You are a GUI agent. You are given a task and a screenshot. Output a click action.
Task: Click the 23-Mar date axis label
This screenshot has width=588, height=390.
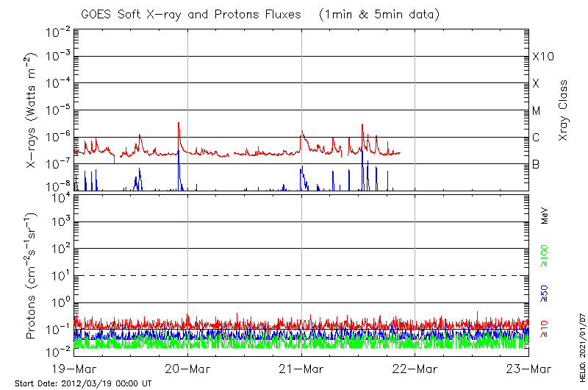528,369
